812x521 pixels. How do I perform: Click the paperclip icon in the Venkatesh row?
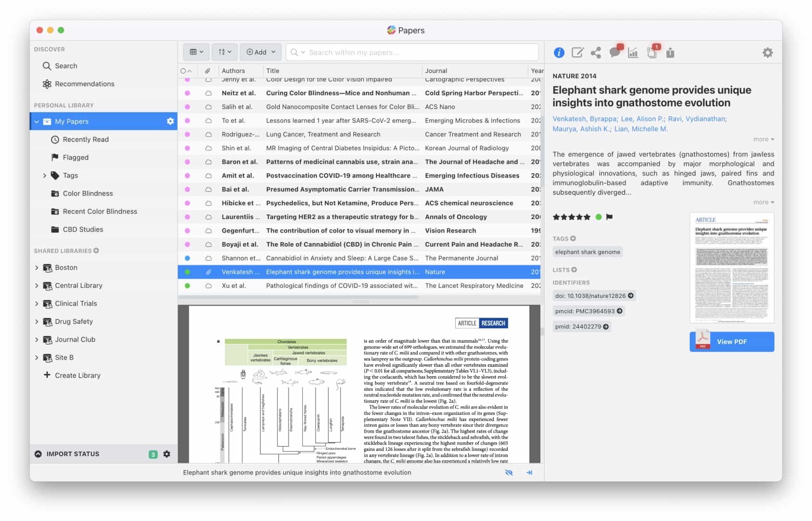point(208,272)
